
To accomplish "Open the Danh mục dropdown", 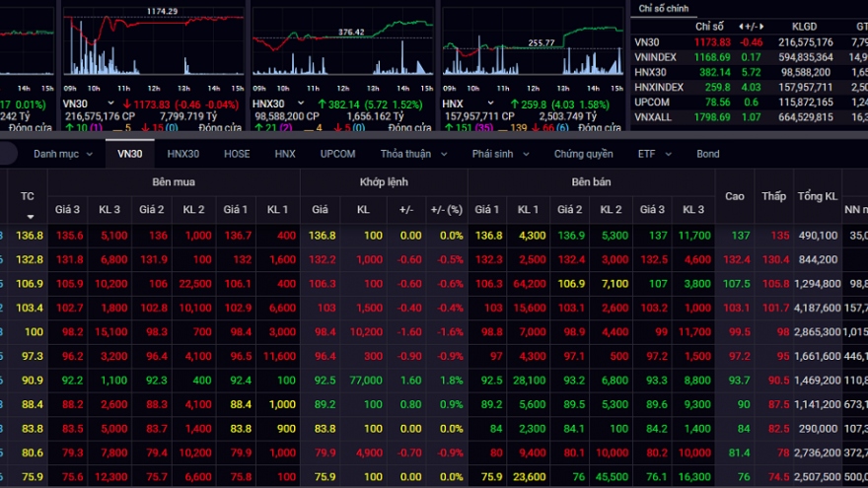I will (63, 154).
